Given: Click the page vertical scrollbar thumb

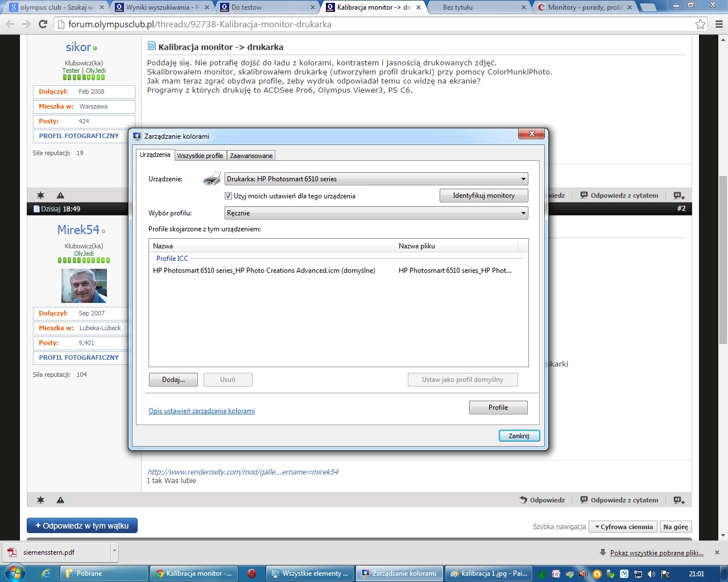Looking at the screenshot, I should pos(723,259).
